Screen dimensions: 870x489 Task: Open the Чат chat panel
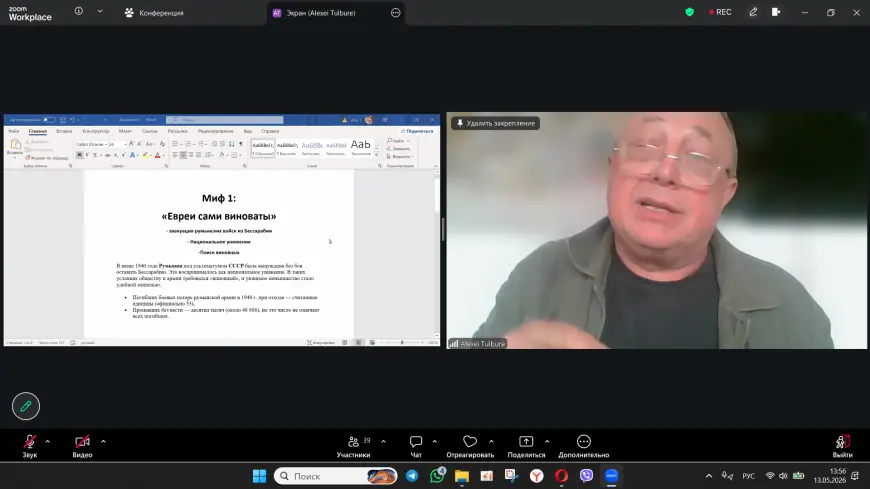tap(416, 446)
